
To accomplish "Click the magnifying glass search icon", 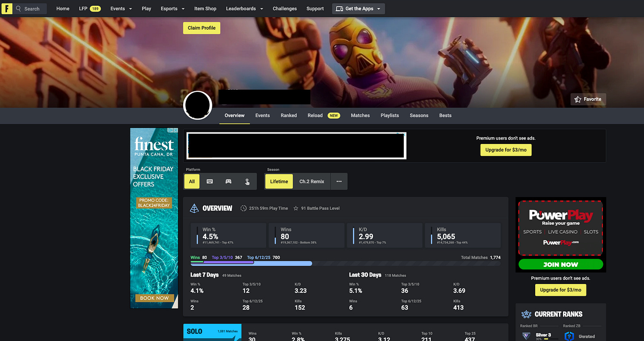I will coord(19,8).
